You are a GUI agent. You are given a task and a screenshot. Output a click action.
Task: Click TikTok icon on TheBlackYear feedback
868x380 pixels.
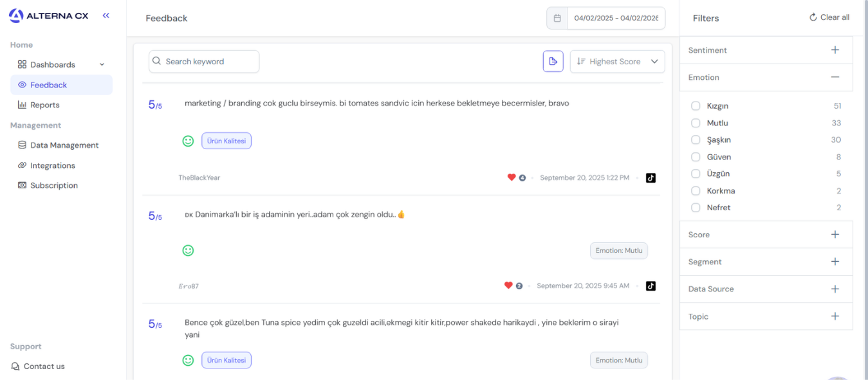click(x=651, y=177)
